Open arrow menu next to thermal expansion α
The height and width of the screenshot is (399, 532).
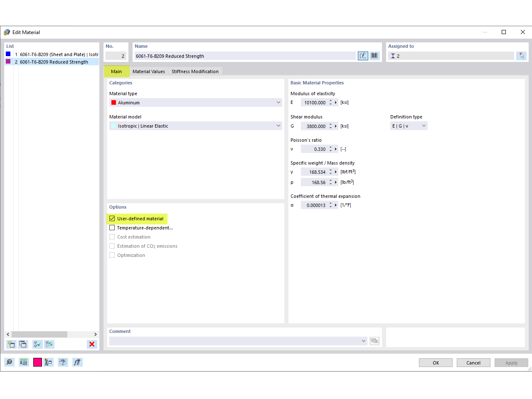(336, 205)
